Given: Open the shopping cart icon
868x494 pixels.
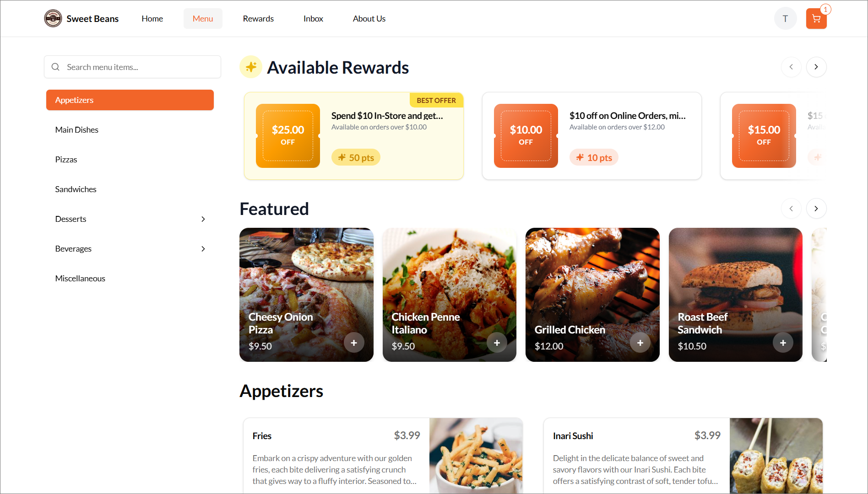Looking at the screenshot, I should point(816,19).
